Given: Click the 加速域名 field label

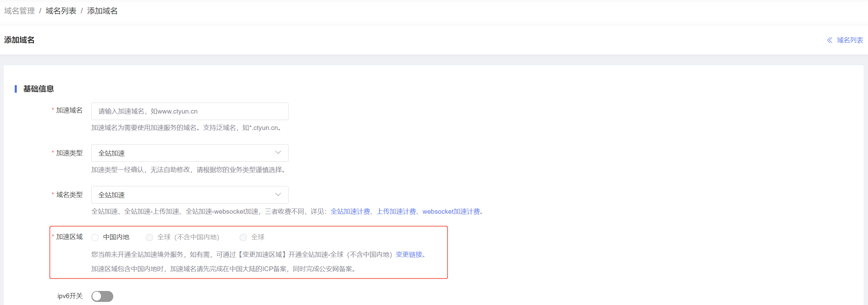Looking at the screenshot, I should pyautogui.click(x=69, y=110).
